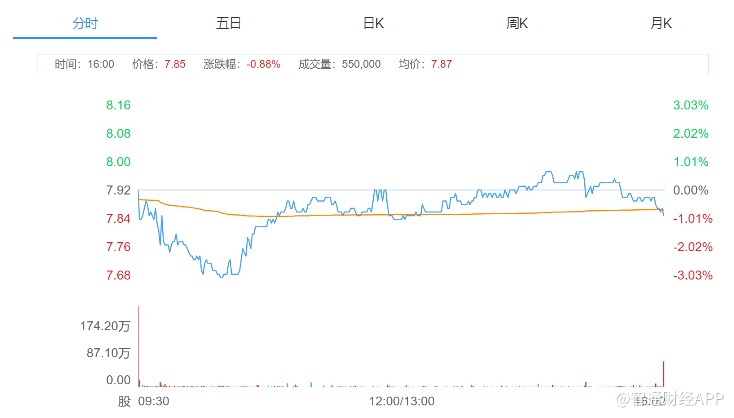This screenshot has height=418, width=734.
Task: Click the 174.20万 volume axis label
Action: [107, 327]
